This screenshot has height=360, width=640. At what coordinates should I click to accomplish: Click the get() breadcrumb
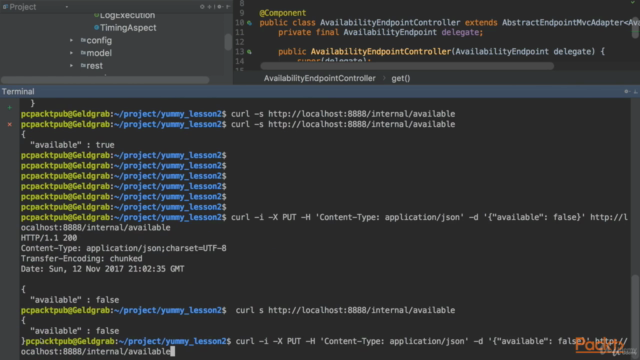click(401, 78)
